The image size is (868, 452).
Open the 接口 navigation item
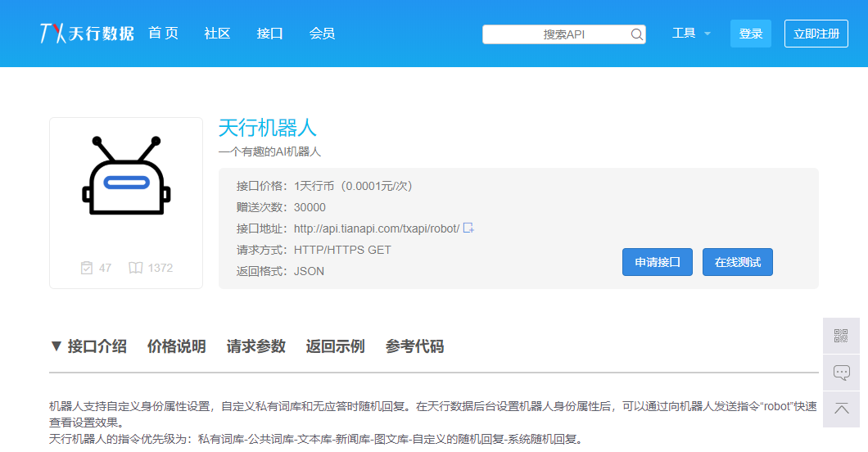(x=269, y=34)
